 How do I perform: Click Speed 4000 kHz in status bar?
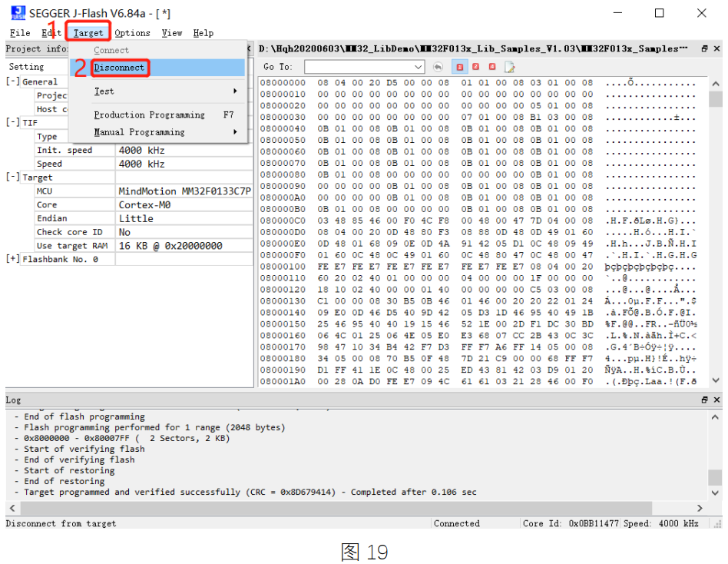point(660,523)
